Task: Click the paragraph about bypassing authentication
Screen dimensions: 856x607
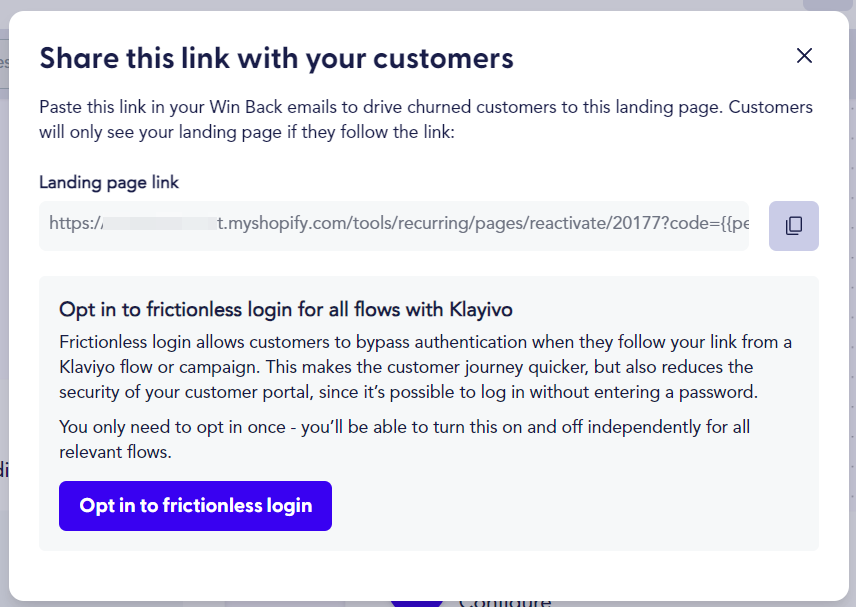Action: (425, 367)
